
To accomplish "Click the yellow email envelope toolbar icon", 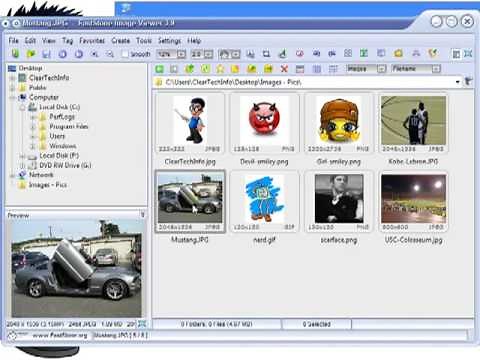I will pos(398,53).
